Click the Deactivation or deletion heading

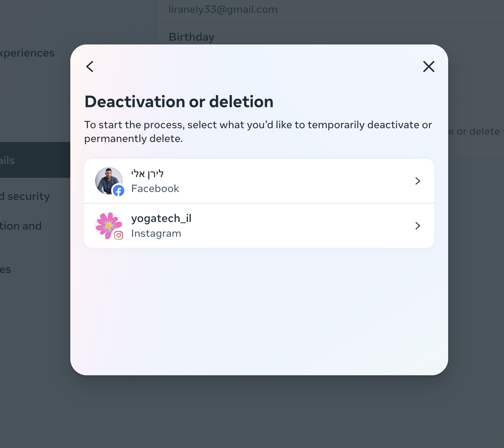coord(179,102)
